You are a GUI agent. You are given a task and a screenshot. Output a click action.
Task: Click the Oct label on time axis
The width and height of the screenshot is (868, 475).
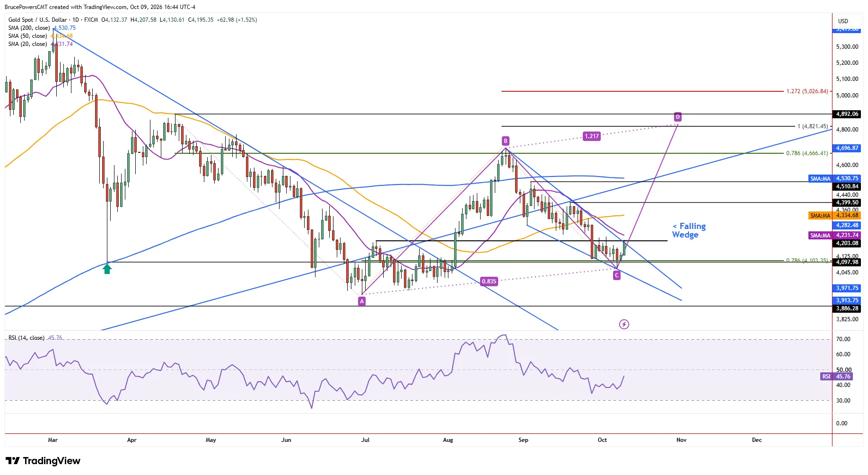click(602, 440)
